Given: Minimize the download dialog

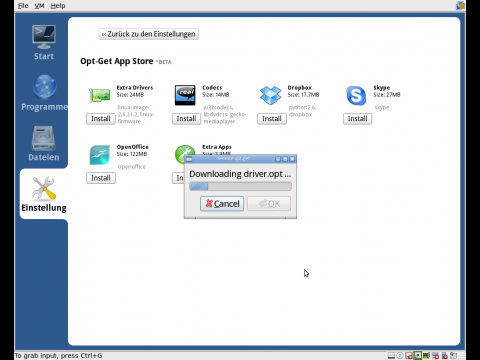Looking at the screenshot, I should pyautogui.click(x=278, y=159).
